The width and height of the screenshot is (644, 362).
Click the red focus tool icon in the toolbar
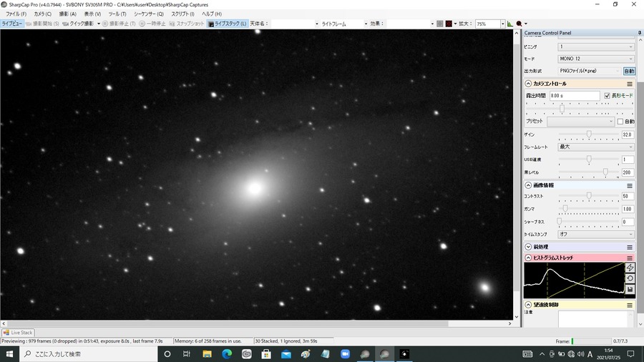519,24
